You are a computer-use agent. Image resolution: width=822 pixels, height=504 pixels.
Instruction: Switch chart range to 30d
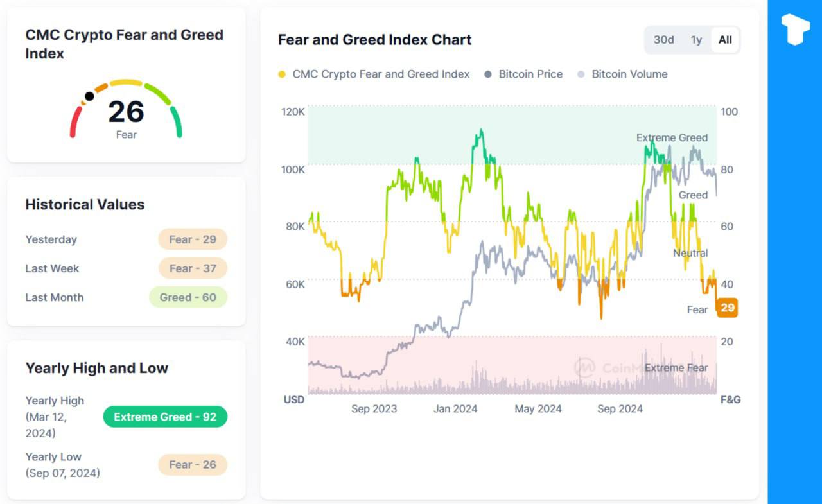coord(663,40)
